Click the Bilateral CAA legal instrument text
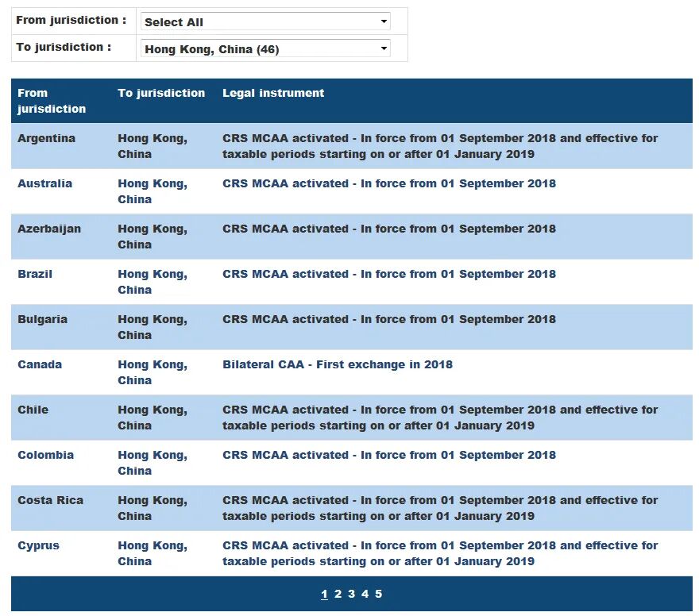This screenshot has width=699, height=616. pyautogui.click(x=337, y=364)
